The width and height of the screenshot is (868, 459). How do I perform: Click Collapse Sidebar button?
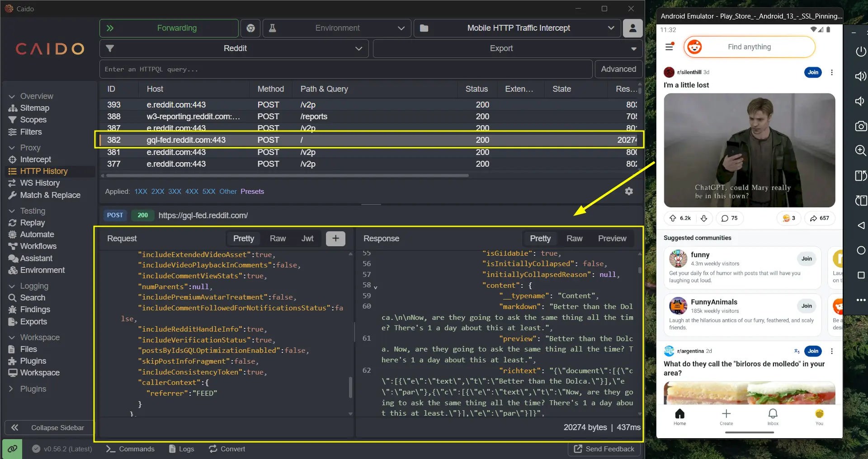[49, 428]
